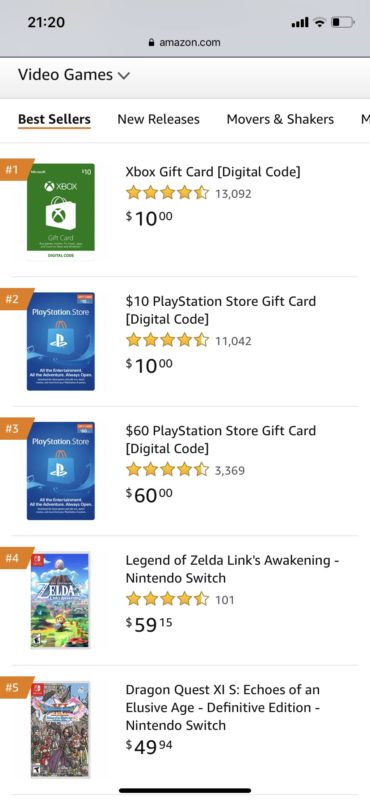The image size is (370, 800).
Task: Tap the padlock icon beside amazon.com
Action: click(152, 43)
